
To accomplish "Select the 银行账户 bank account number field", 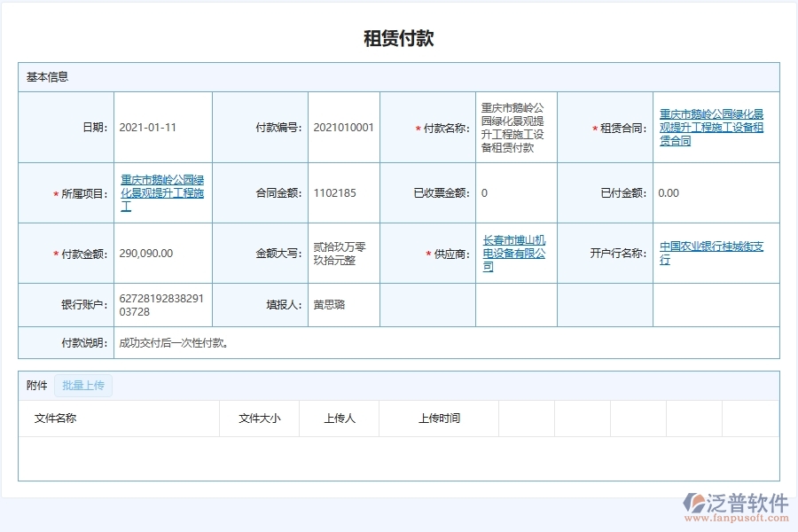I will (x=155, y=304).
